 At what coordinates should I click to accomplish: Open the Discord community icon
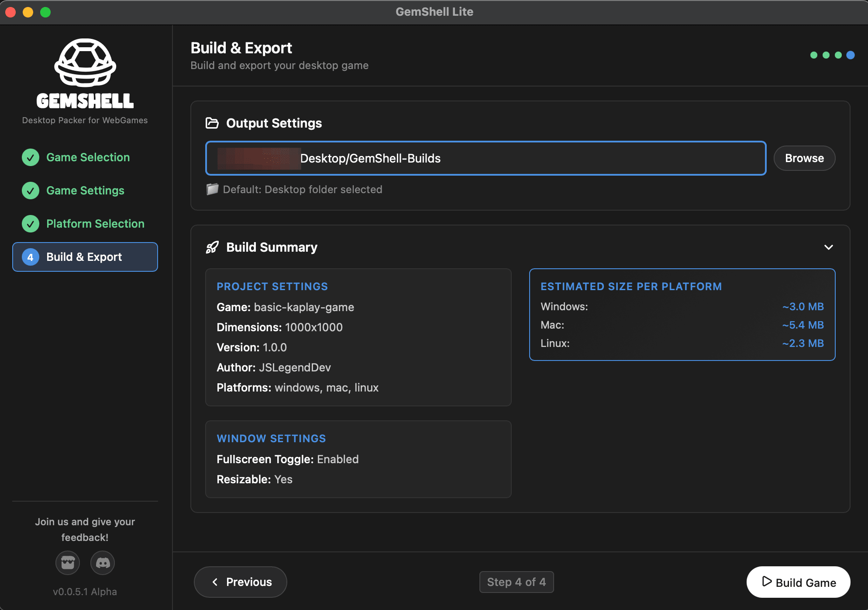click(103, 563)
